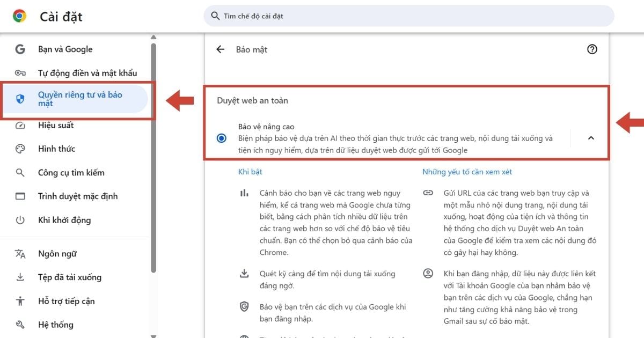Click the performance gauge icon
The height and width of the screenshot is (338, 644).
click(20, 126)
